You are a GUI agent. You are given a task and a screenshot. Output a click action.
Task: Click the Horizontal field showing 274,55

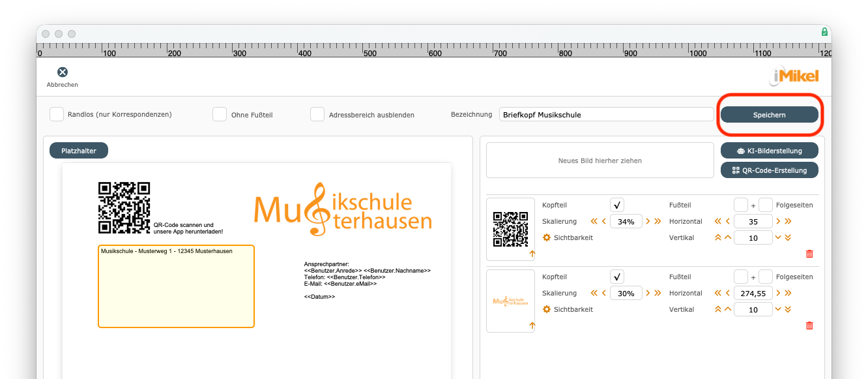[x=753, y=293]
